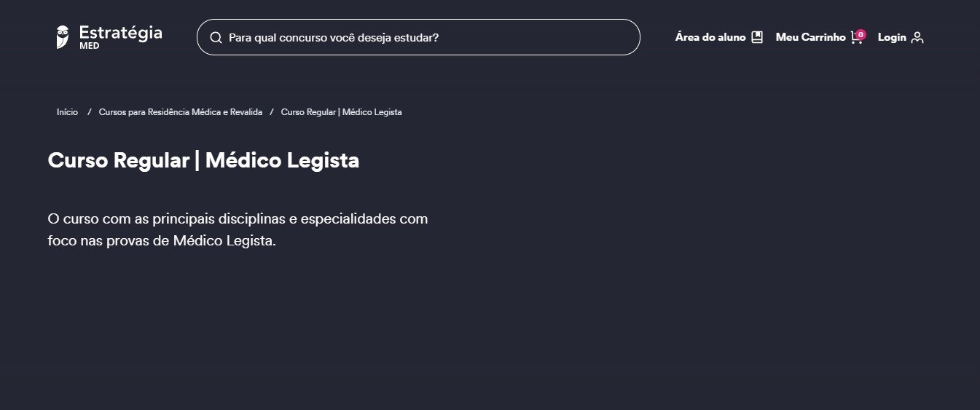Click the shopping cart icon
Screen dimensions: 980x410
856,39
